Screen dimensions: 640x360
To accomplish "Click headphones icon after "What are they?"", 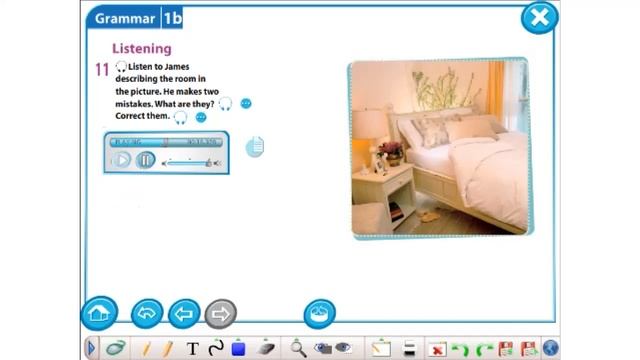I will click(225, 104).
